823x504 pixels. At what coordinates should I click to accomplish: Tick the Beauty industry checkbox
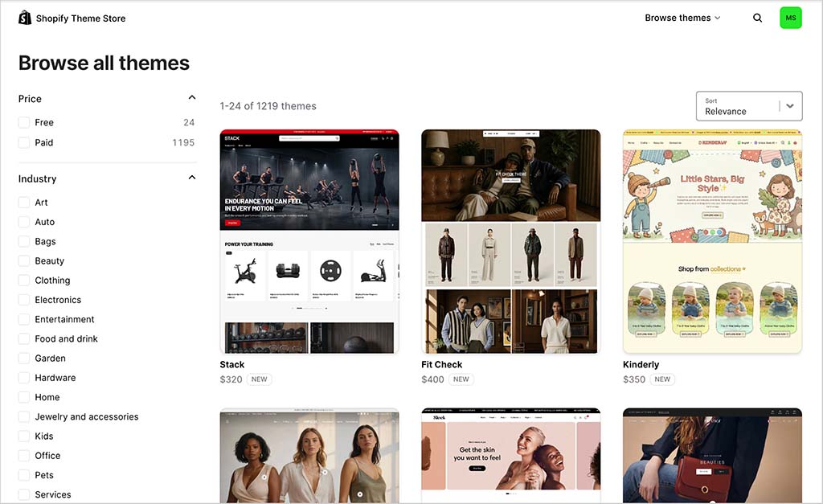[24, 260]
